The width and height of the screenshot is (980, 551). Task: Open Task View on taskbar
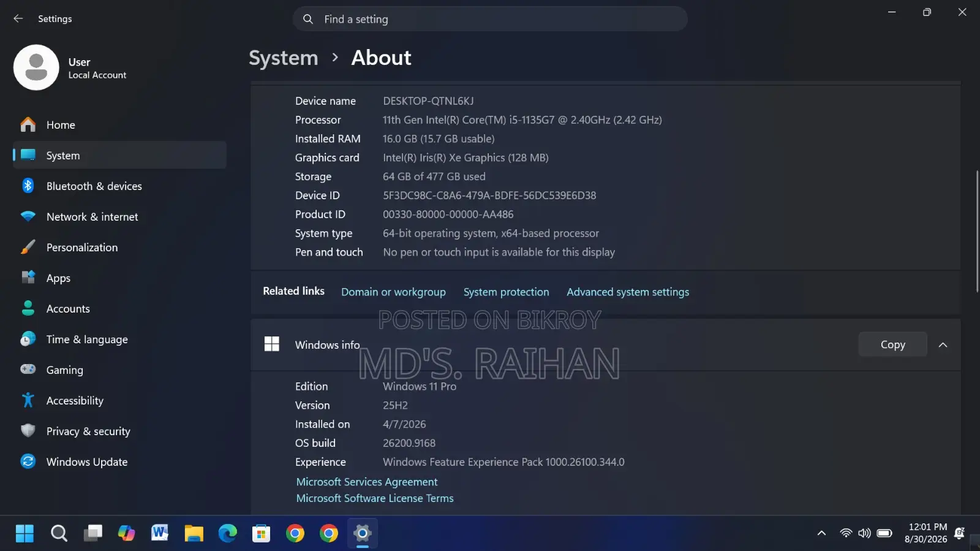point(93,533)
